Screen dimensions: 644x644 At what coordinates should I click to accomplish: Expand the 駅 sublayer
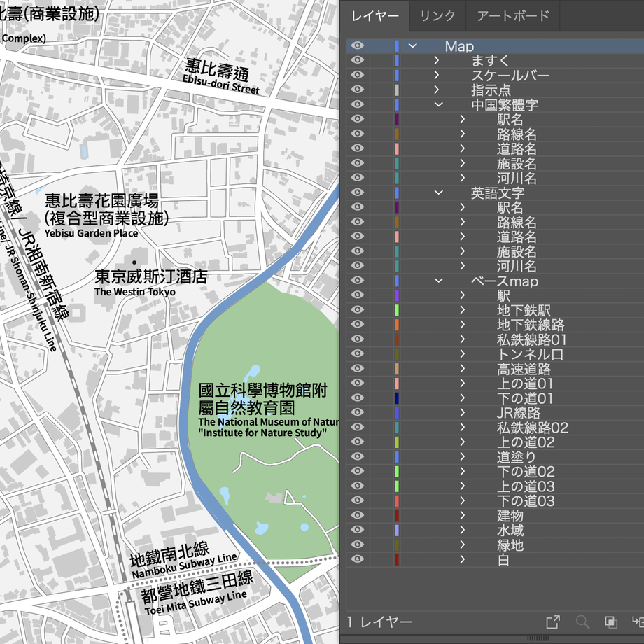[463, 295]
